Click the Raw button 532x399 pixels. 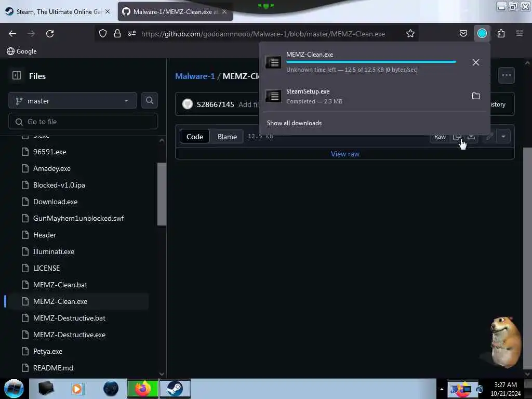click(440, 137)
